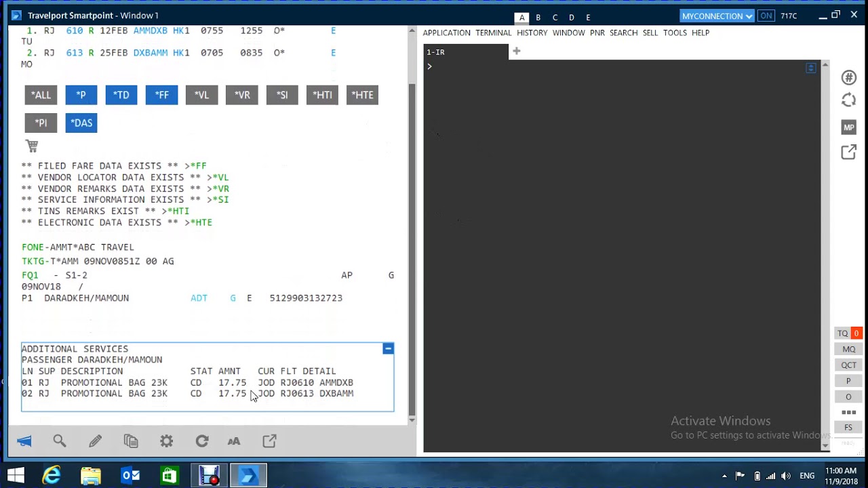Open the TOOLS menu

click(675, 33)
